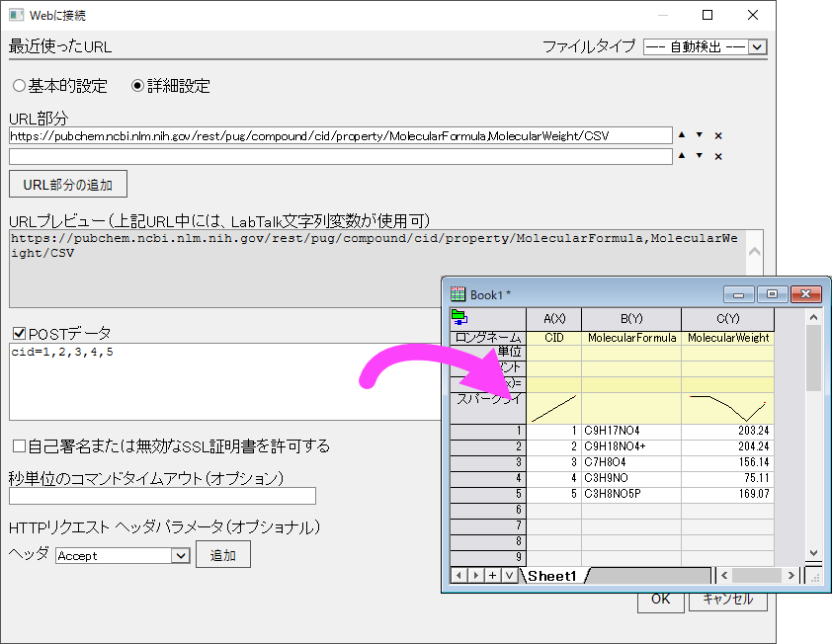This screenshot has width=832, height=644.
Task: Click the data connector icon in Book1
Action: 458,317
